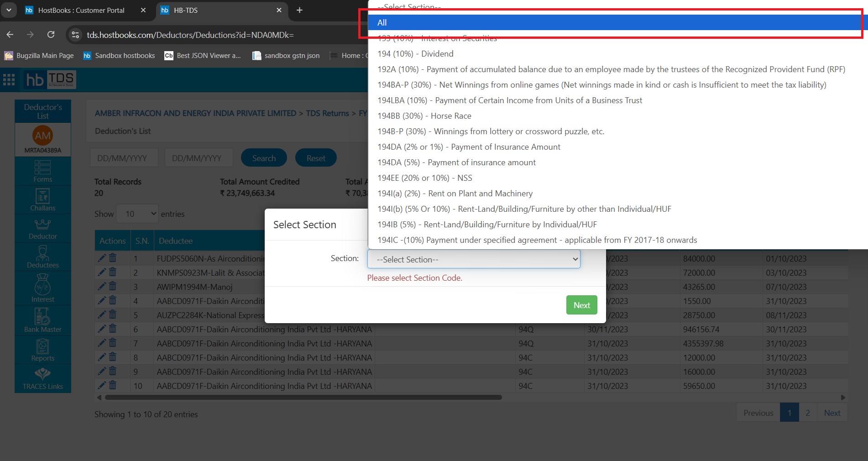
Task: Click pagination Previous link
Action: tap(758, 413)
